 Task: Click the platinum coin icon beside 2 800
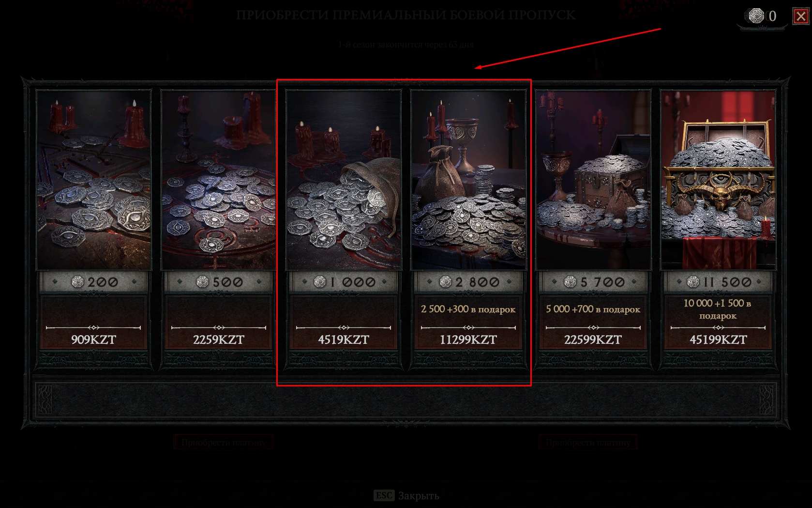pos(445,282)
